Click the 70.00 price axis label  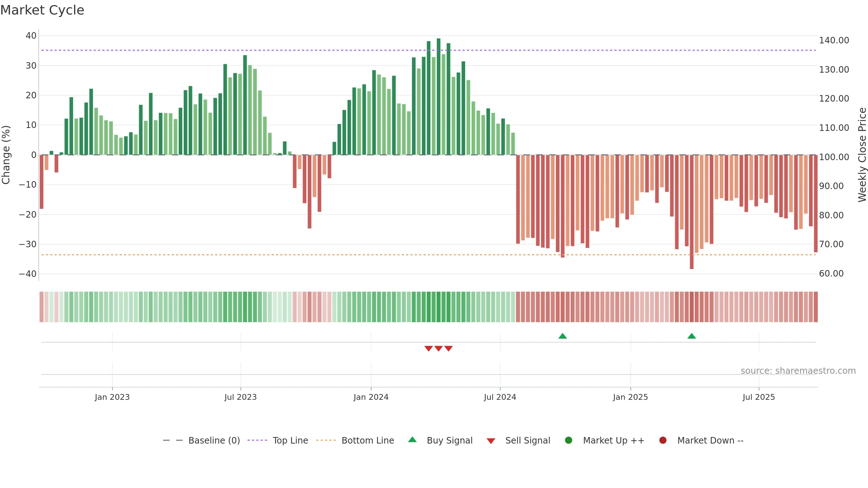tap(831, 244)
